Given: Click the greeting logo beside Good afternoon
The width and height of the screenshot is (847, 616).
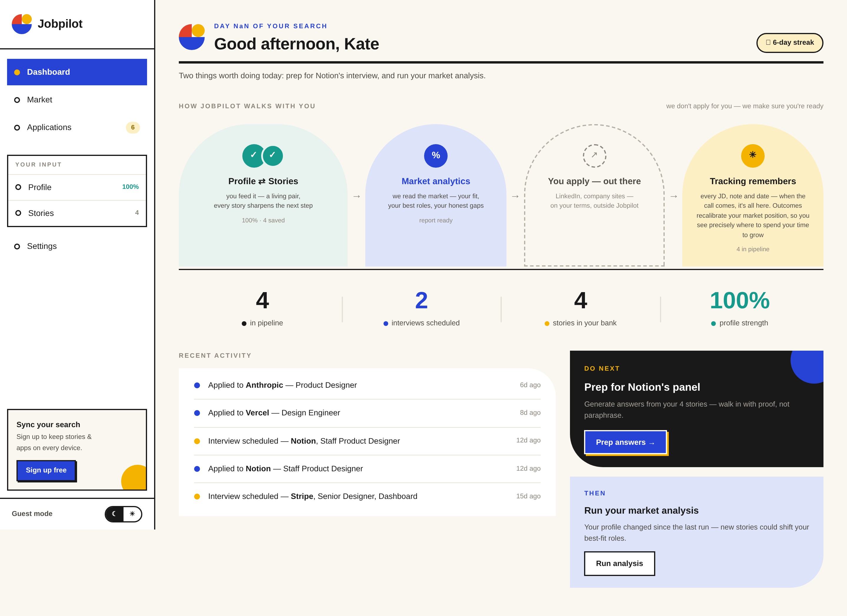Looking at the screenshot, I should click(x=191, y=37).
